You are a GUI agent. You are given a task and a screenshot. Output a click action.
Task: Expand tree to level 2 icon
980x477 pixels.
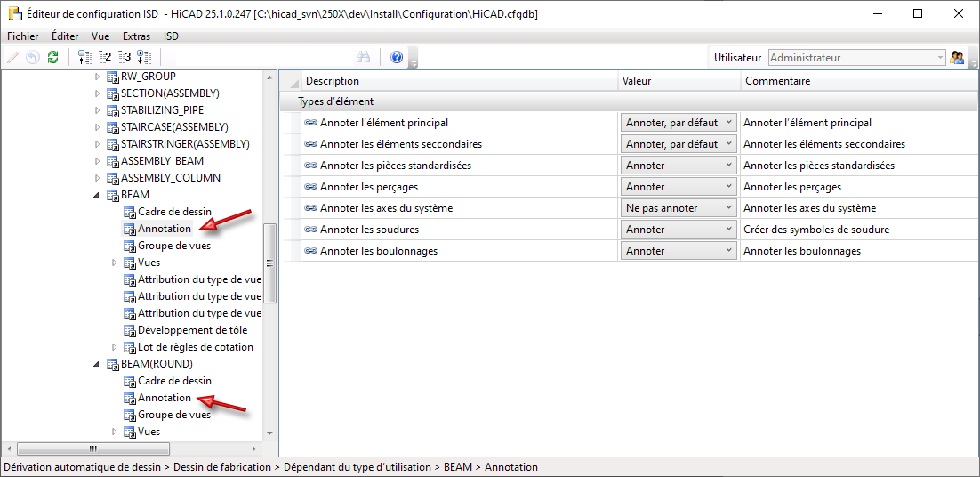coord(105,58)
